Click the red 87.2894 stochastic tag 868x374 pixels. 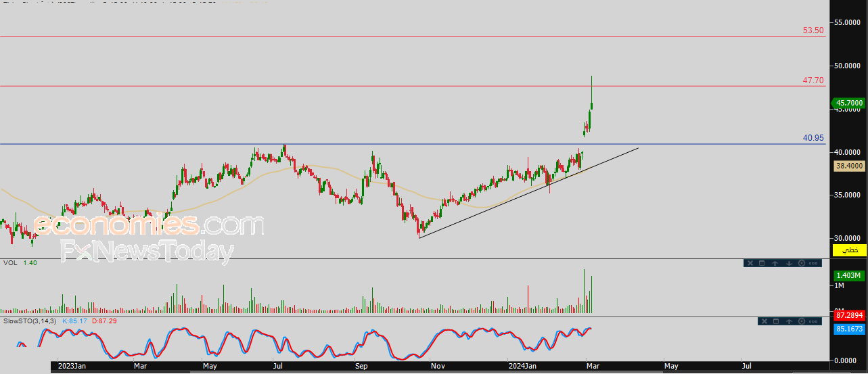coord(848,316)
